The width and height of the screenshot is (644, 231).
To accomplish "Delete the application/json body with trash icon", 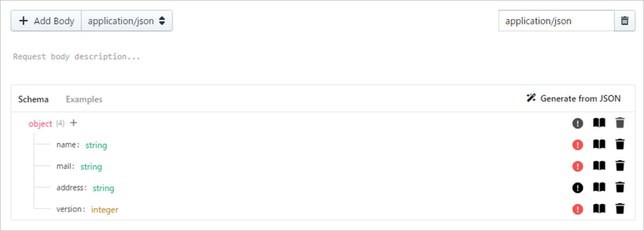I will point(625,21).
